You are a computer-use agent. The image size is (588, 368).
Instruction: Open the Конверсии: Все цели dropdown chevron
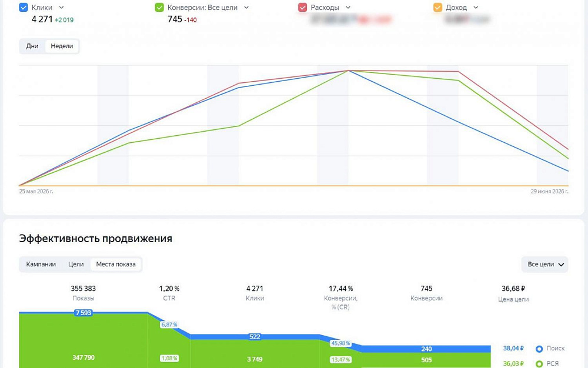coord(246,8)
